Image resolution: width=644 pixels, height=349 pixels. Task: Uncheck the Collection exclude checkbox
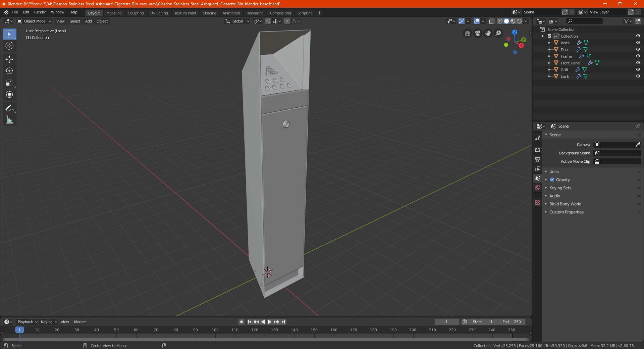point(549,36)
